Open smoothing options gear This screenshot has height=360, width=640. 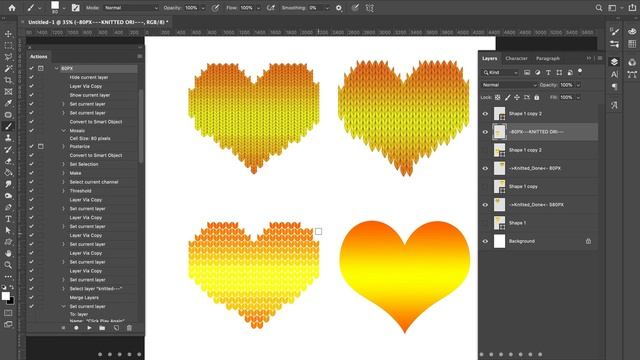click(339, 8)
